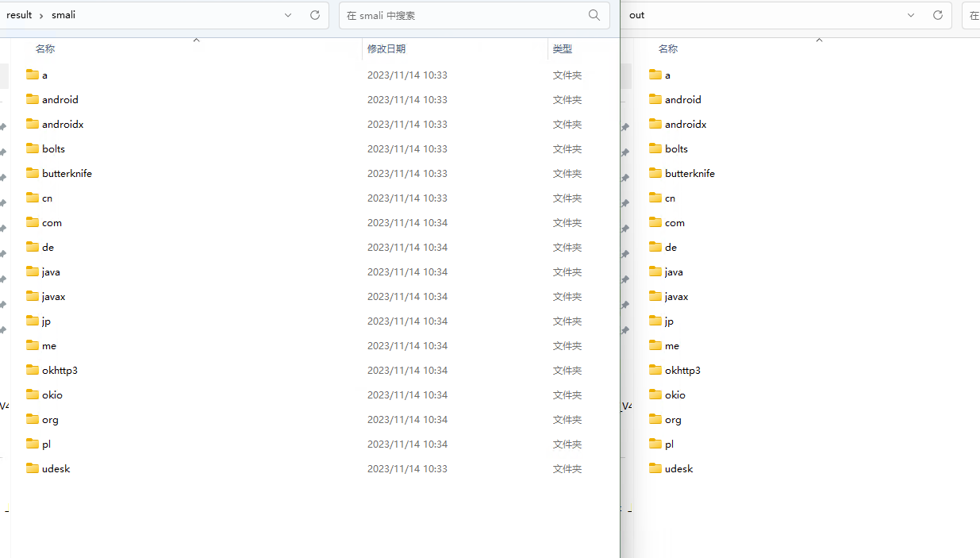Viewport: 980px width, 558px height.
Task: Click the 文件夹 type cell of the "jp" row
Action: point(567,321)
